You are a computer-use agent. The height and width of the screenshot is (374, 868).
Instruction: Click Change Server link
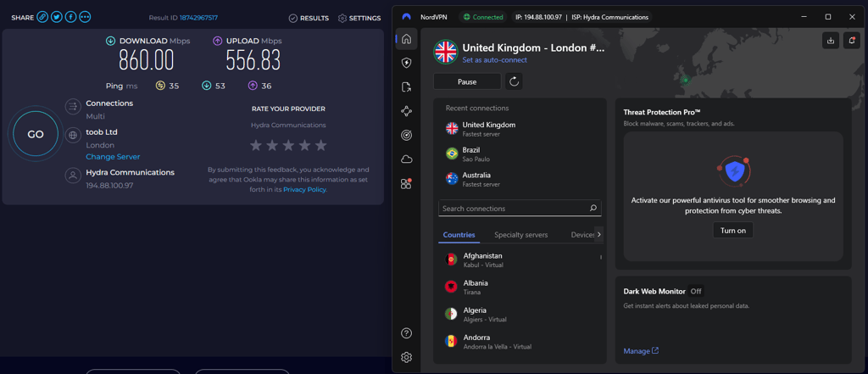(x=113, y=157)
